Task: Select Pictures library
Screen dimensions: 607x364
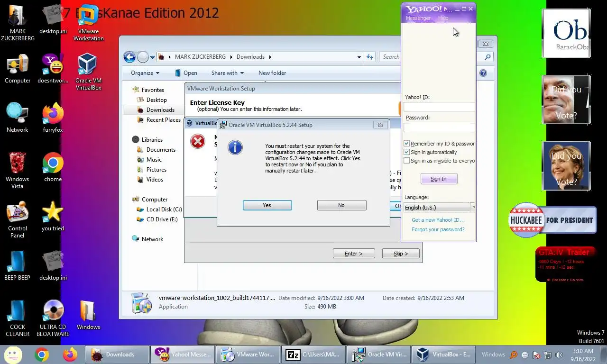Action: [156, 170]
